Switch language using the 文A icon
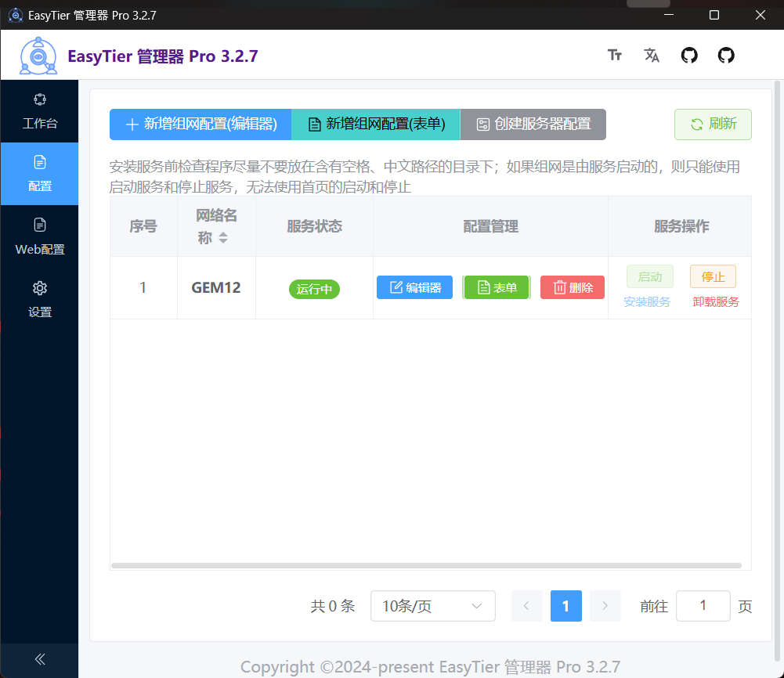The width and height of the screenshot is (784, 678). (652, 55)
